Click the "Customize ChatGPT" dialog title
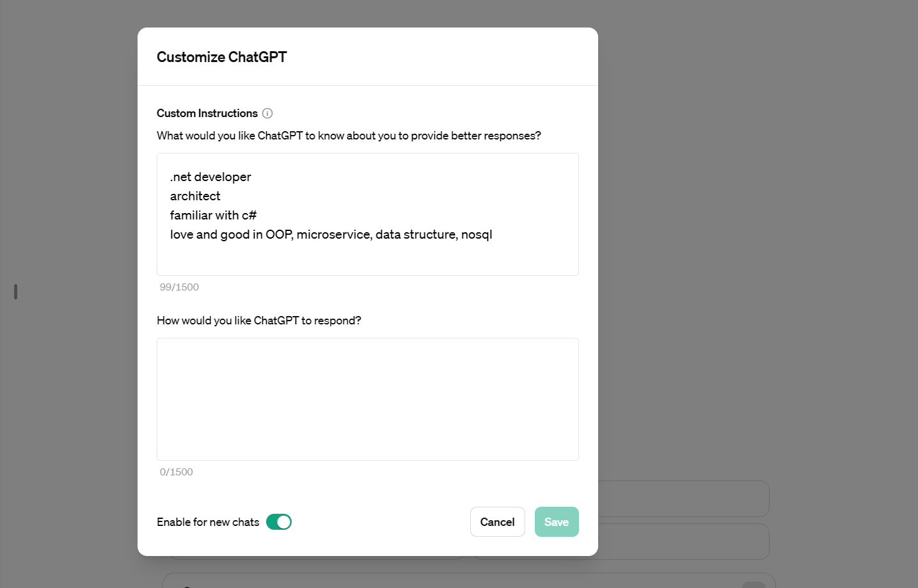The image size is (918, 588). 221,57
